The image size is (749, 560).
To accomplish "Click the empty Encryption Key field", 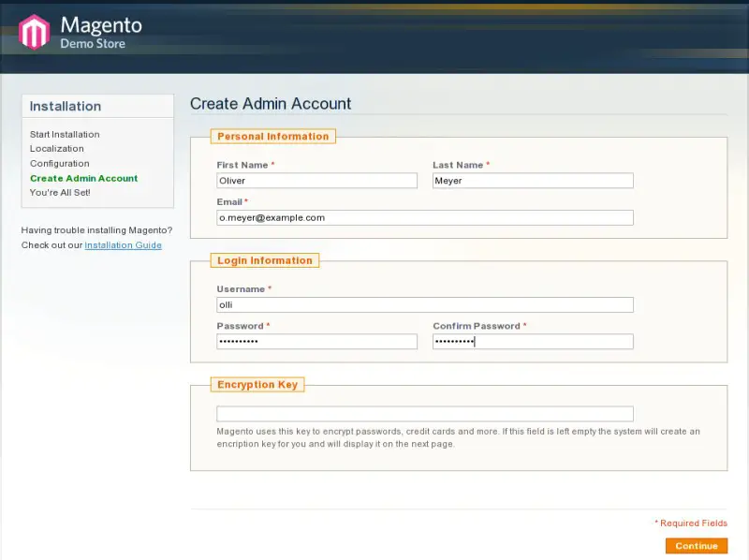I will tap(425, 414).
